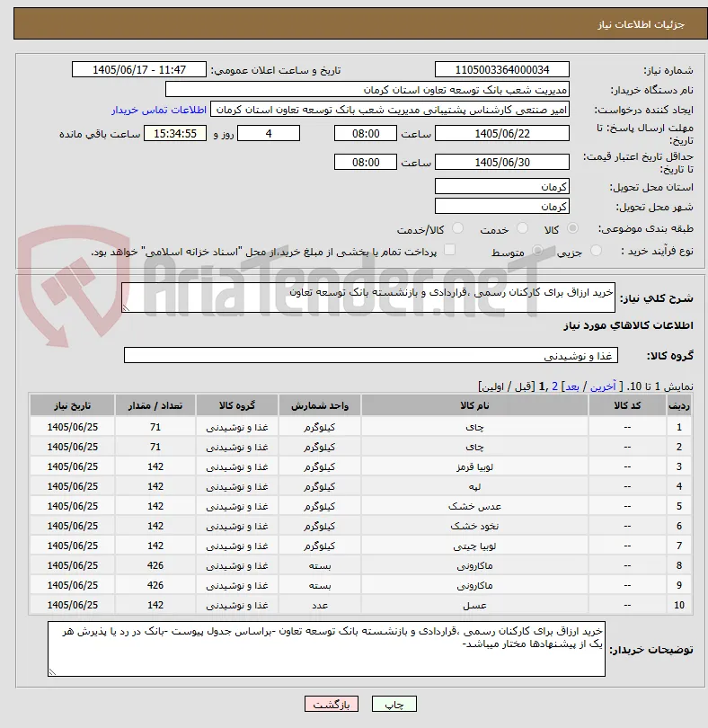The image size is (708, 728).
Task: Click the ماکارونی name cell in row 8
Action: tap(474, 565)
